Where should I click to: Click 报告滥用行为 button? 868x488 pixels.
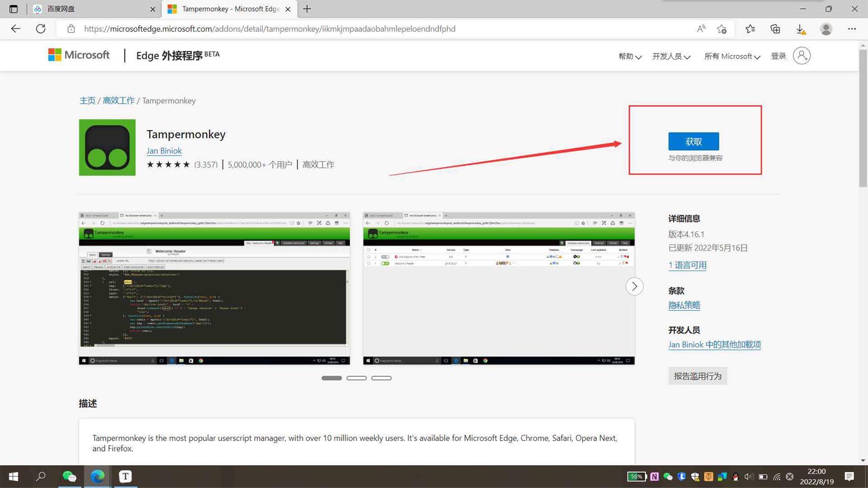point(698,376)
